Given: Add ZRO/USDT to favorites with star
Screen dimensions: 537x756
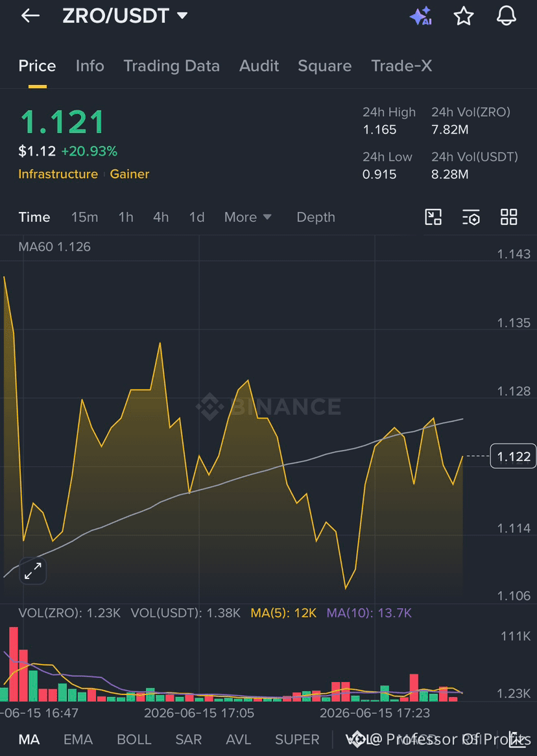Looking at the screenshot, I should 464,16.
